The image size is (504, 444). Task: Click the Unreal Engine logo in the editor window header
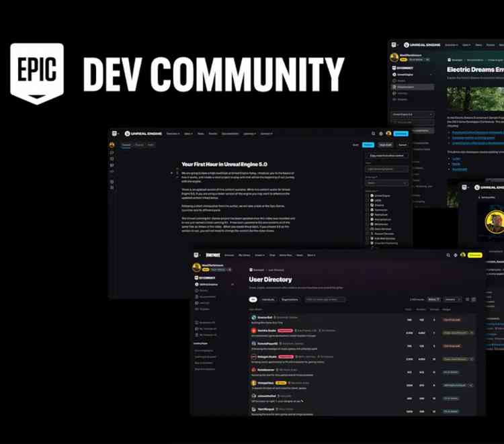[x=143, y=133]
